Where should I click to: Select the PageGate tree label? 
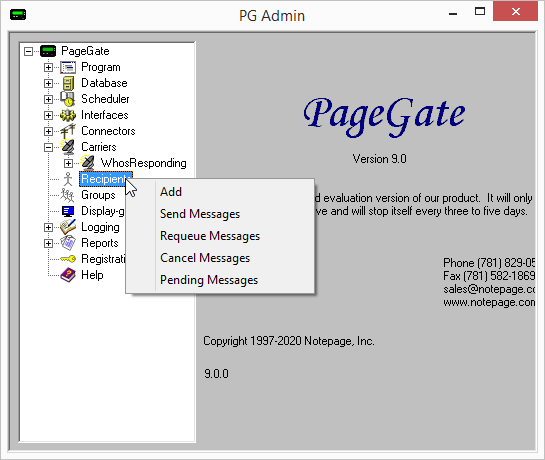(85, 51)
